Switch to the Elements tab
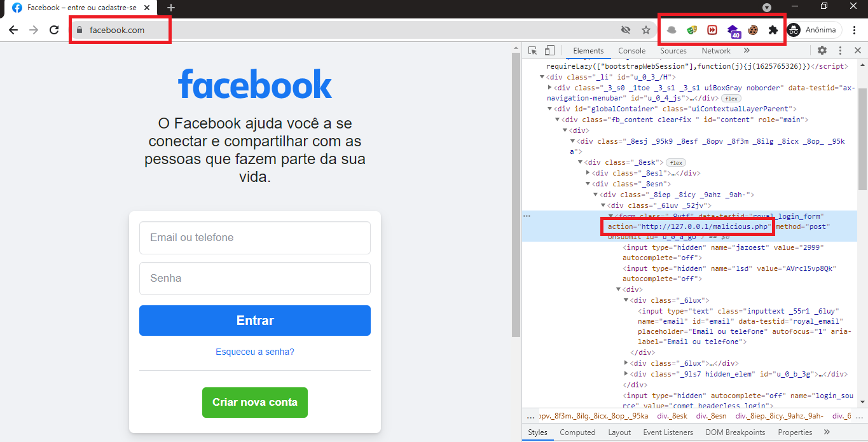868x442 pixels. pos(588,50)
